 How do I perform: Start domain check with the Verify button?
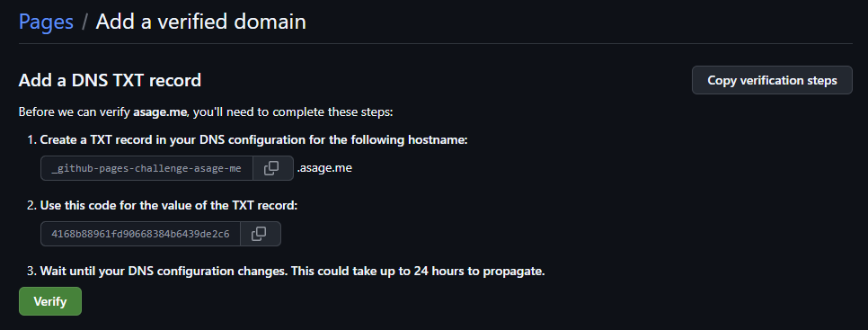(50, 301)
